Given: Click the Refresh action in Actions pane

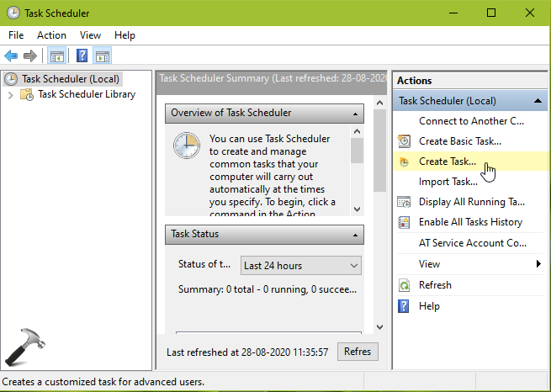Looking at the screenshot, I should point(435,285).
